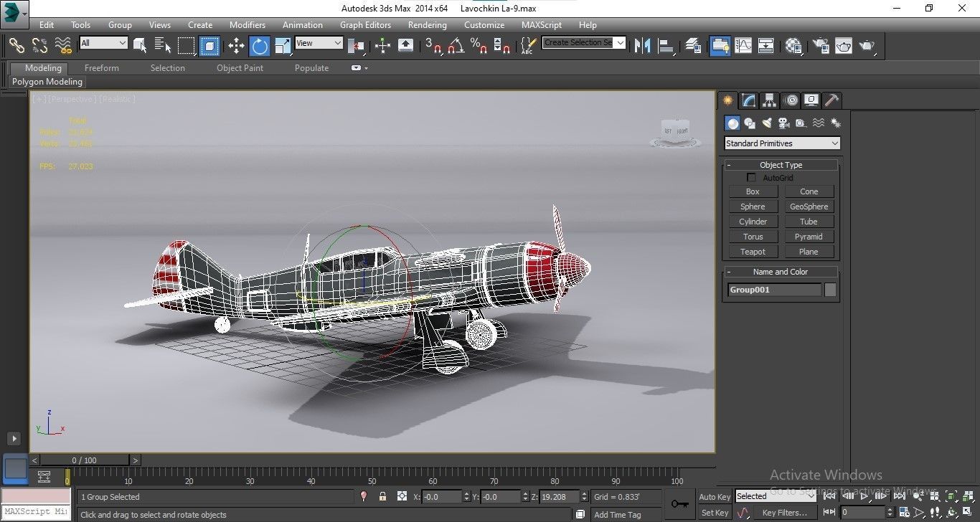The height and width of the screenshot is (522, 980).
Task: Open the key filter Selected dropdown
Action: coord(776,496)
